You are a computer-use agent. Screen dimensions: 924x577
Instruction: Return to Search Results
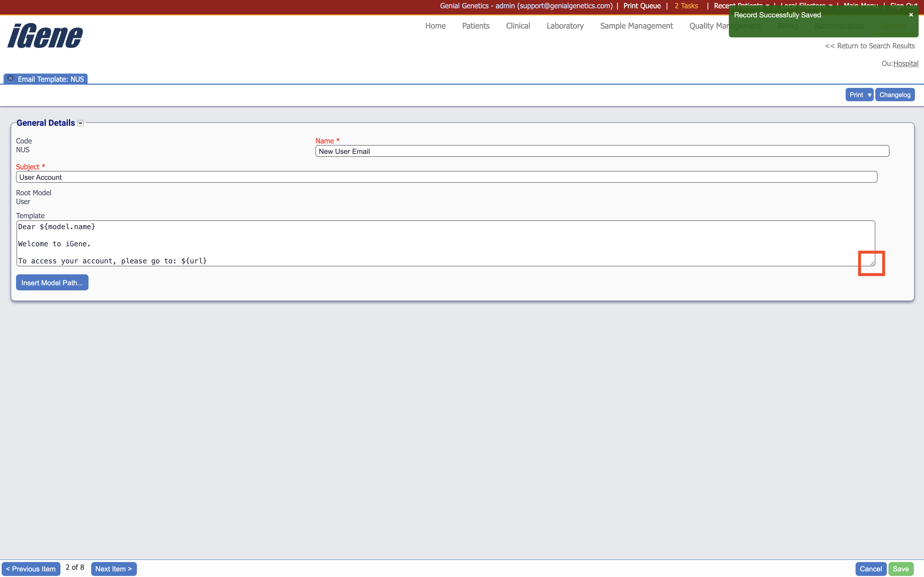pyautogui.click(x=869, y=45)
